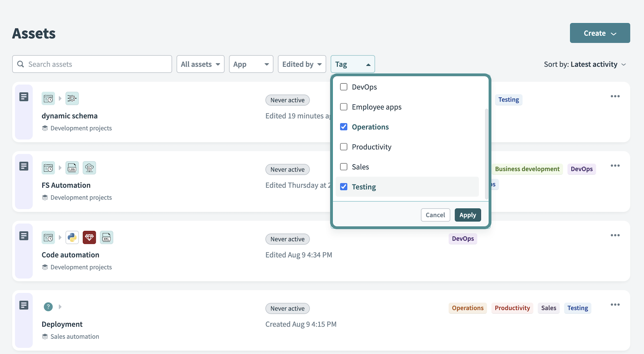644x354 pixels.
Task: Choose Employee apps in the tag list
Action: pos(376,107)
